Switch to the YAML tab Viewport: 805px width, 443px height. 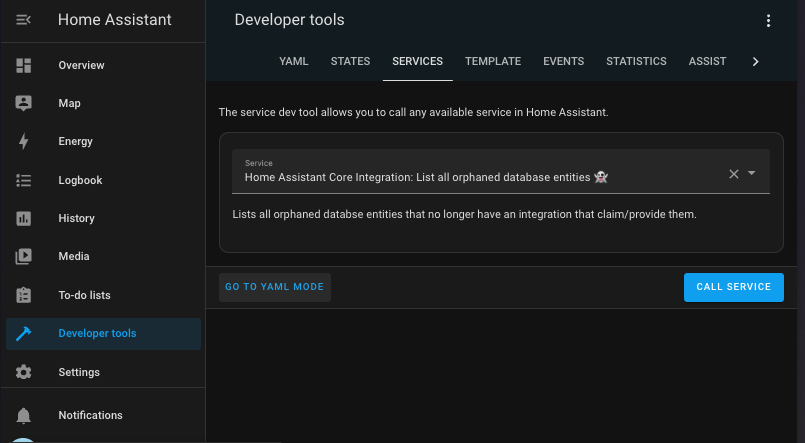pyautogui.click(x=293, y=61)
